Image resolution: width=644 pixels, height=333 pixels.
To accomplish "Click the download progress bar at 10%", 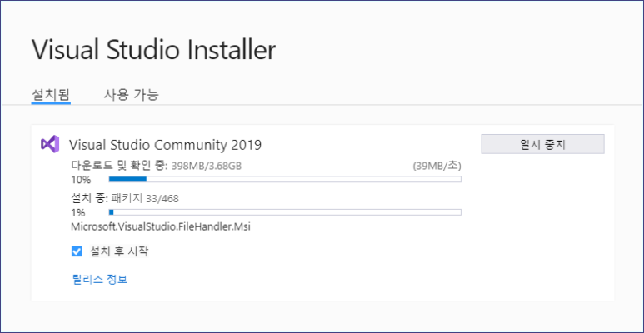I will point(285,179).
